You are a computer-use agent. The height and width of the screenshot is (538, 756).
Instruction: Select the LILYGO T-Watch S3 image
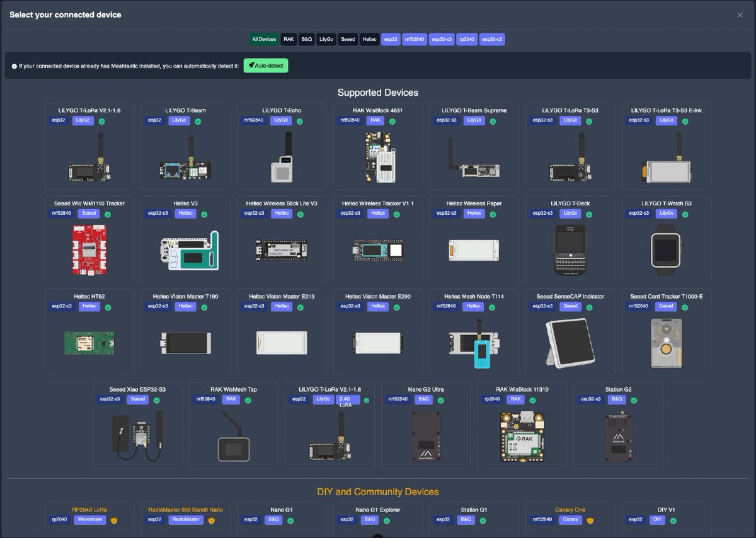(x=665, y=249)
